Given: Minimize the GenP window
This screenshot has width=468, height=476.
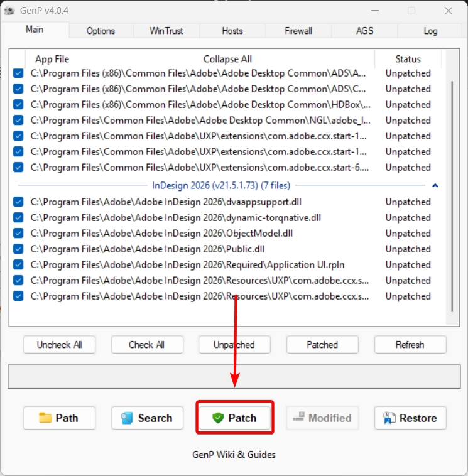Looking at the screenshot, I should (x=375, y=11).
